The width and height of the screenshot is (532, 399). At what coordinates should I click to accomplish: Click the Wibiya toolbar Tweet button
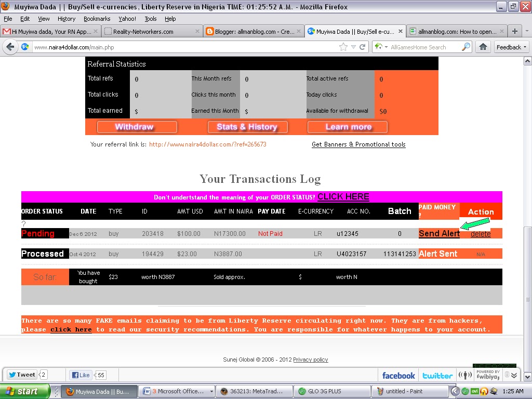(x=22, y=375)
